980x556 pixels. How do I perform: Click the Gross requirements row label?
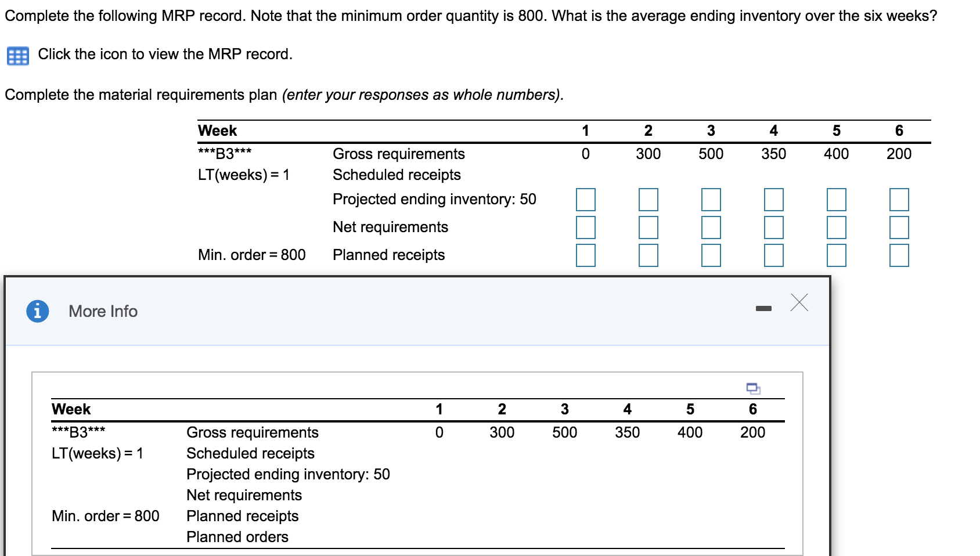398,154
